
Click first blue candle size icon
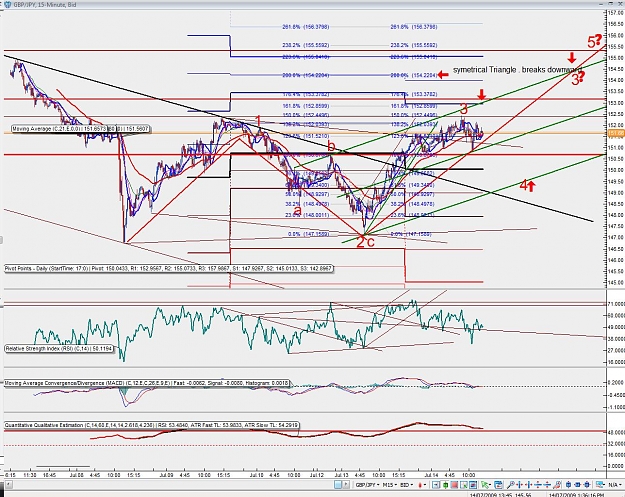pyautogui.click(x=569, y=485)
